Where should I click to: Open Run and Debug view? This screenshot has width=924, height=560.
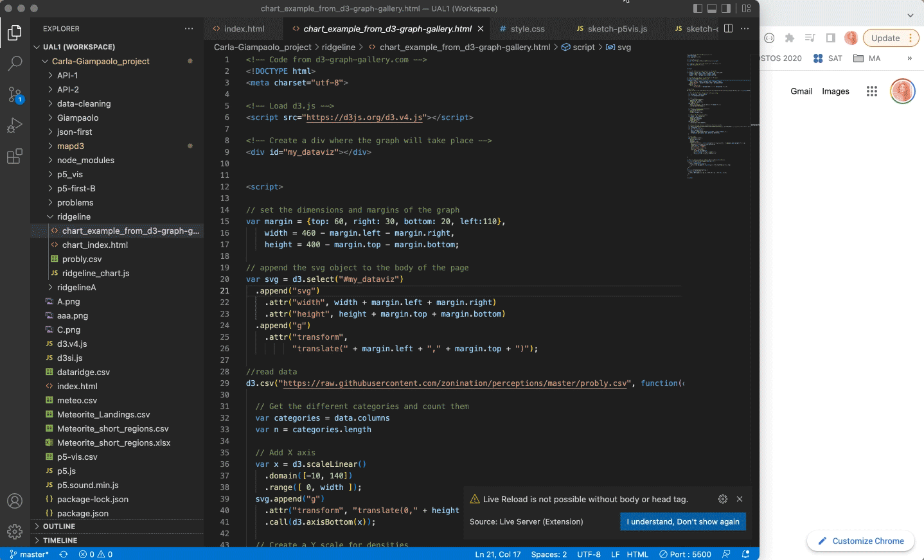click(x=15, y=125)
